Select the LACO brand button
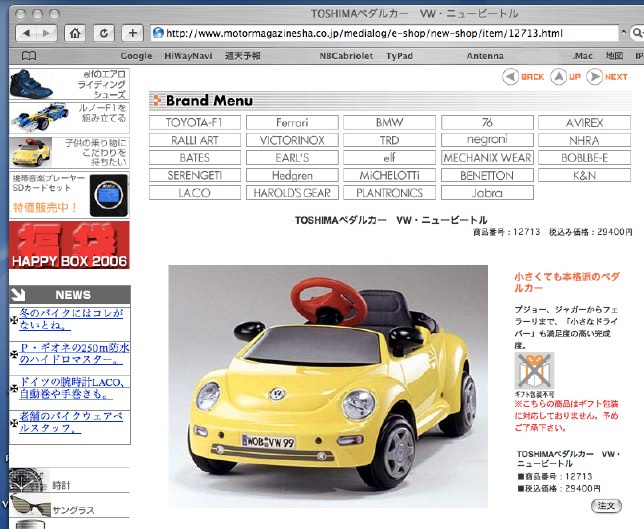Screen dimensions: 644x529 tap(195, 193)
